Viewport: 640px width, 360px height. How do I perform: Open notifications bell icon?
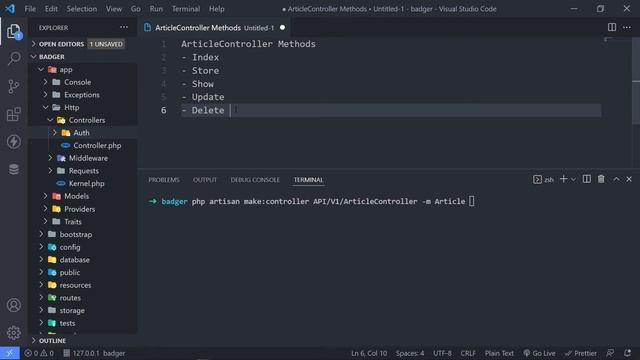click(x=627, y=353)
